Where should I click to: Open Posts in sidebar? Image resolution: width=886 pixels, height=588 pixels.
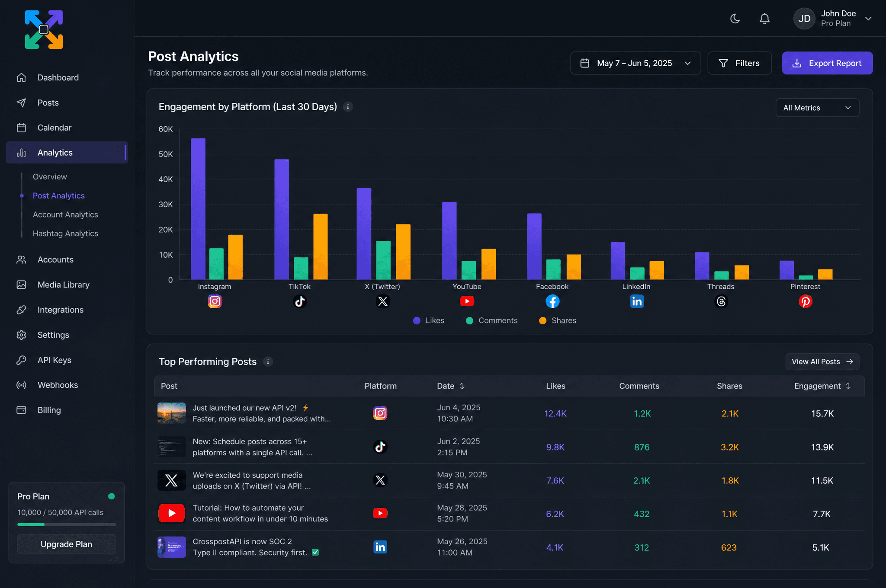coord(67,102)
